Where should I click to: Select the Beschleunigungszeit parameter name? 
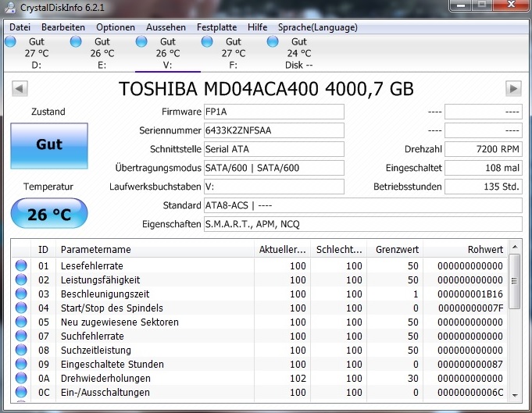105,294
